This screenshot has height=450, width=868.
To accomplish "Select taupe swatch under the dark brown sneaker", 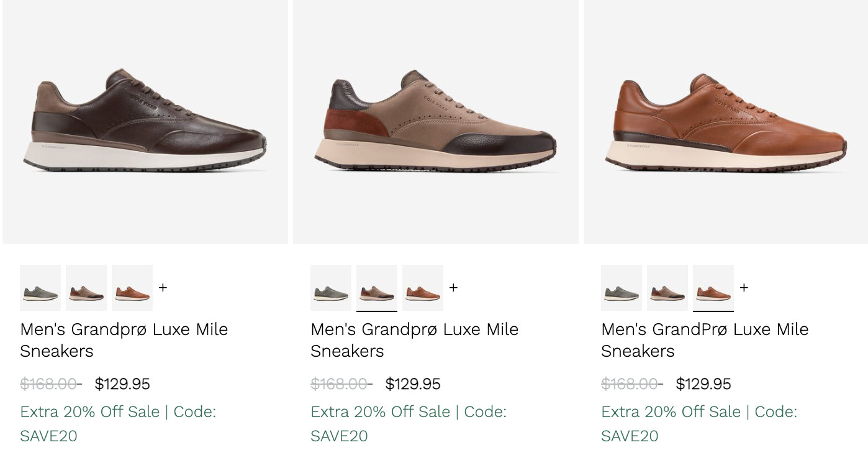I will pos(86,288).
